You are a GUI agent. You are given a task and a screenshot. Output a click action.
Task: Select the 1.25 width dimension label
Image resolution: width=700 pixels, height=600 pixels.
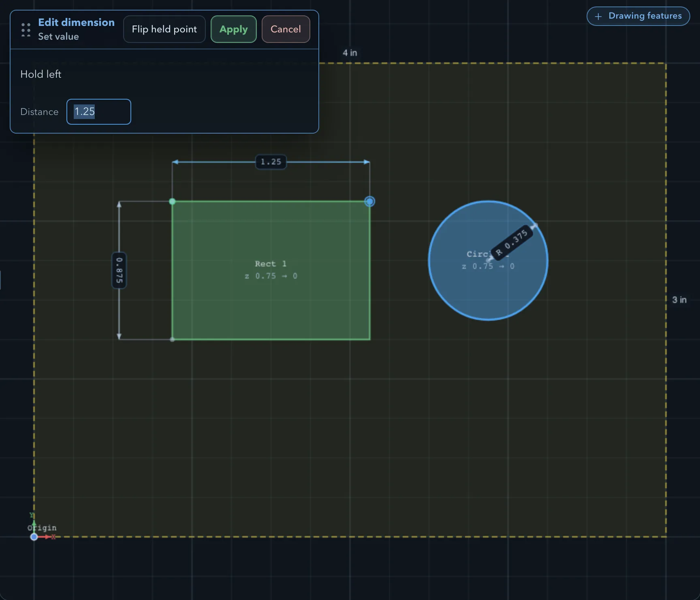271,162
